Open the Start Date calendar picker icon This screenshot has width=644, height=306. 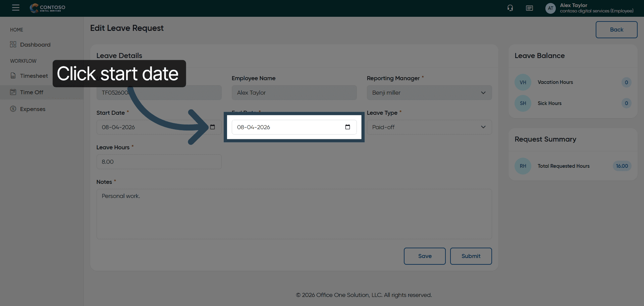point(212,127)
